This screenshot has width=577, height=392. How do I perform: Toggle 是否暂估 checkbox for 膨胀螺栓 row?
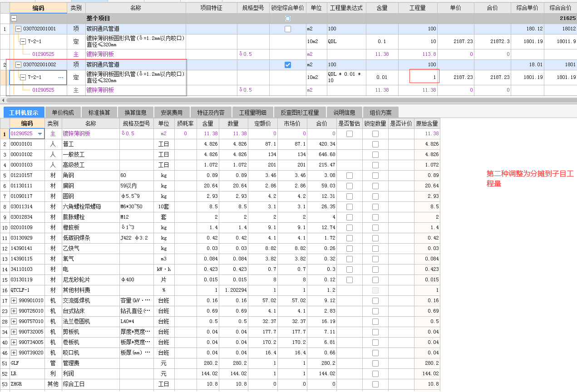click(x=350, y=217)
